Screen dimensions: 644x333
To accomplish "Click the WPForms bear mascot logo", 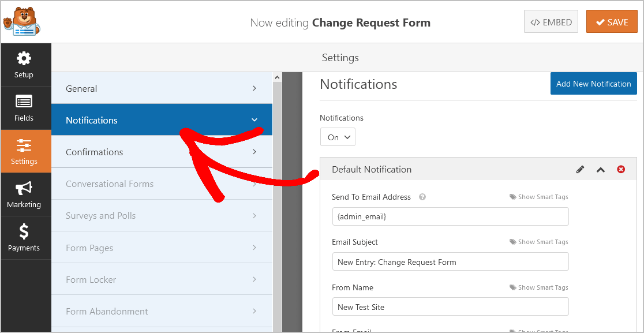I will tap(21, 22).
